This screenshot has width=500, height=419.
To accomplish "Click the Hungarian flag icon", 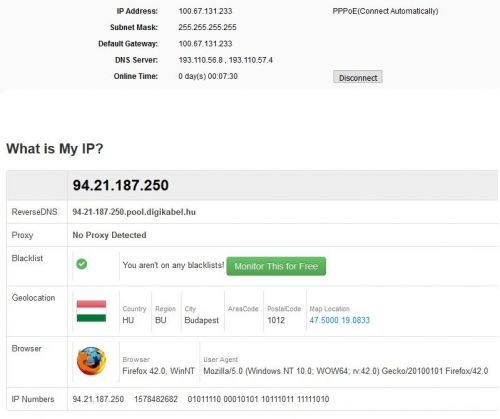I will click(91, 311).
